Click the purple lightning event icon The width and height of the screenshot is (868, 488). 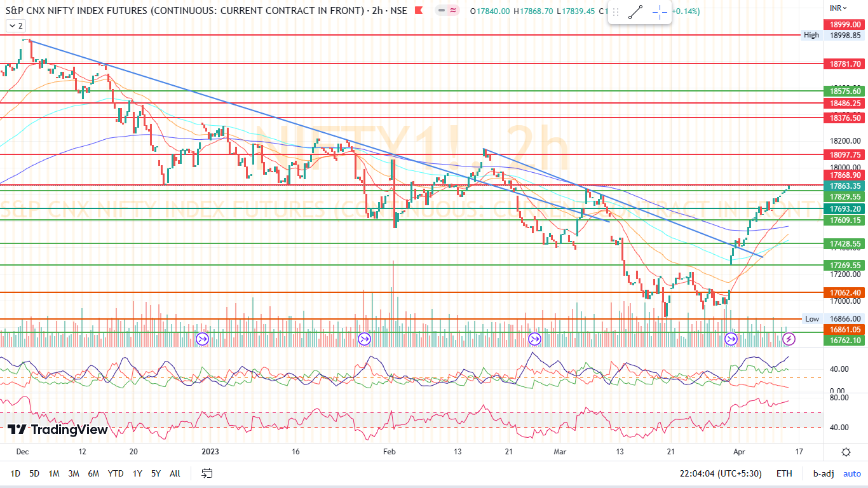[789, 339]
